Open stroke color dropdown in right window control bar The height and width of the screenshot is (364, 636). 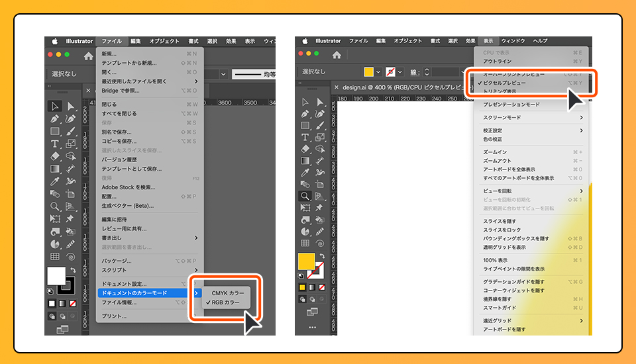[400, 72]
